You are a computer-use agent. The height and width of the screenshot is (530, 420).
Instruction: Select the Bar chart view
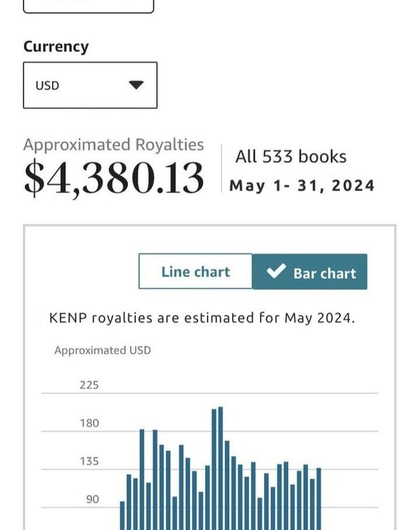[x=310, y=272]
